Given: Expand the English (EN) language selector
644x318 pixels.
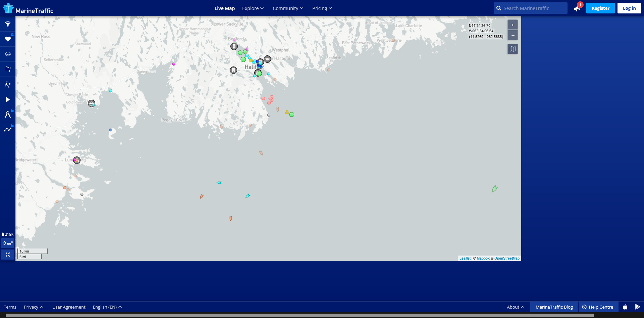Looking at the screenshot, I should click(x=107, y=307).
